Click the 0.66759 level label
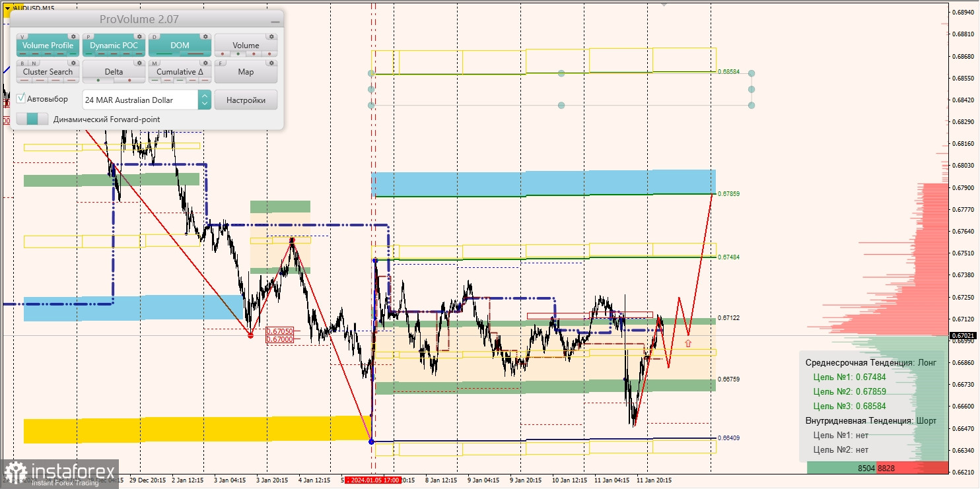This screenshot has width=980, height=489. point(728,379)
